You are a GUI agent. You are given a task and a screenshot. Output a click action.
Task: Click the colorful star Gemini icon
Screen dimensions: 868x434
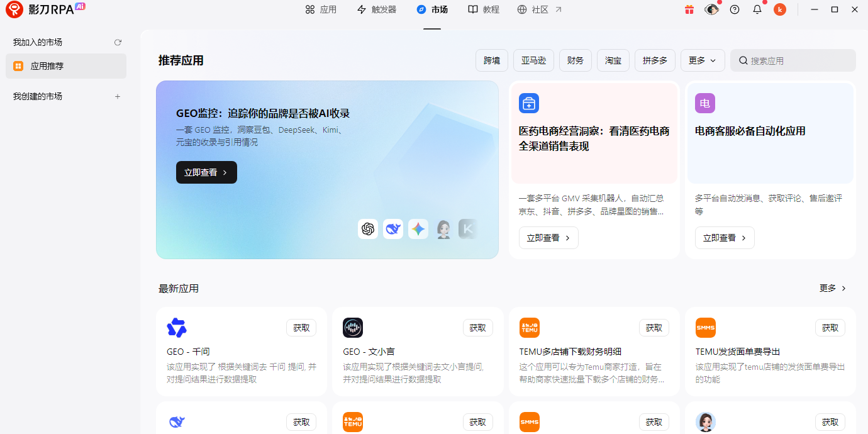[x=418, y=229]
